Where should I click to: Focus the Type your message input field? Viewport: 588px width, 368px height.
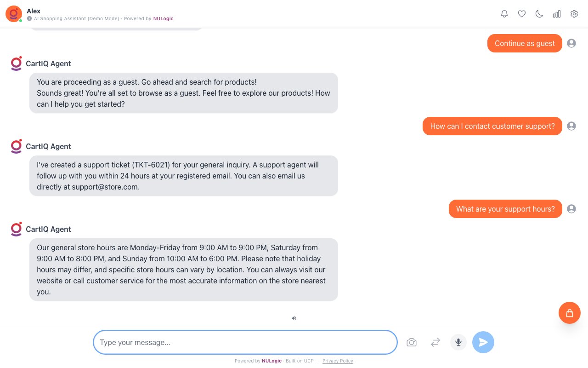tap(245, 342)
